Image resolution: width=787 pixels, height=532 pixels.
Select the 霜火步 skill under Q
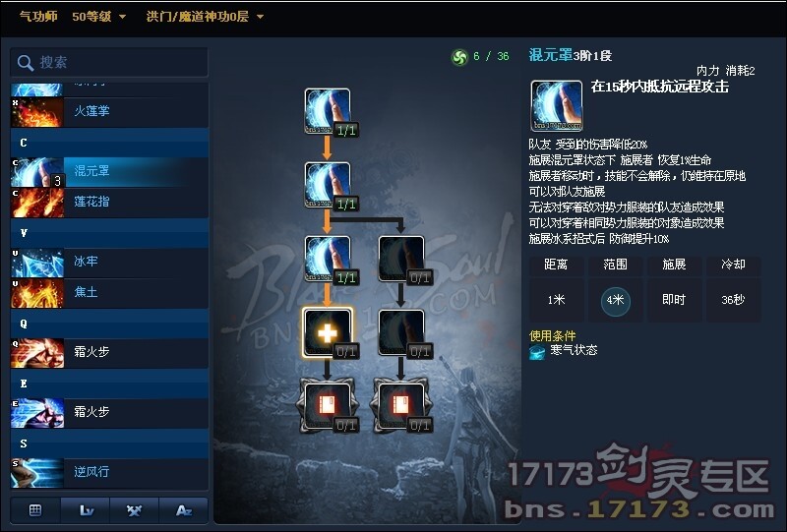[109, 353]
